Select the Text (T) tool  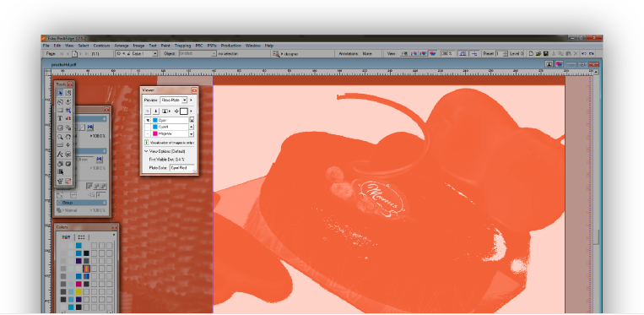point(60,118)
